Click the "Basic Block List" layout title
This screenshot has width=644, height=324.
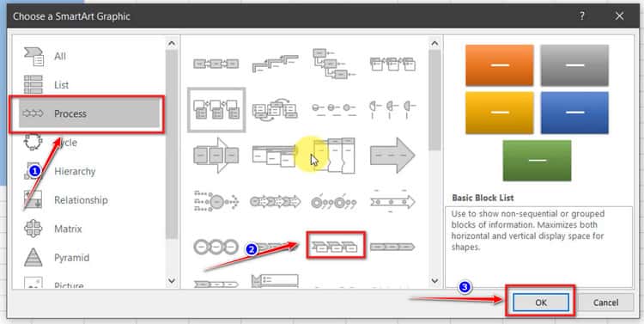483,198
